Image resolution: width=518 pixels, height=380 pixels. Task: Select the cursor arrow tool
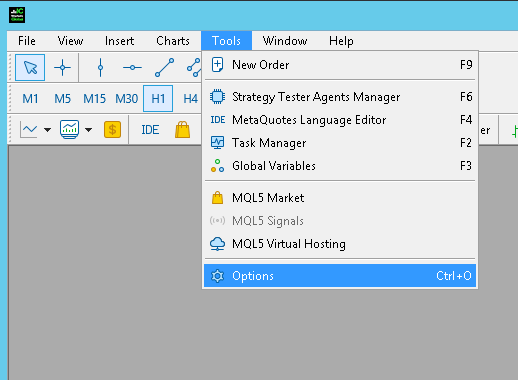[30, 68]
